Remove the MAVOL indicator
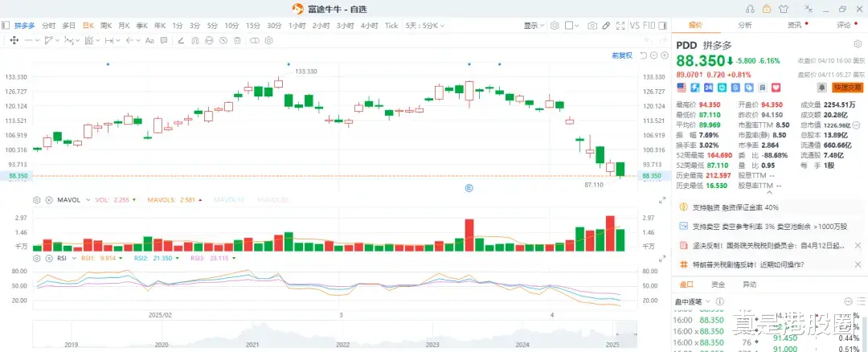Screen dimensions: 868x352 pos(49,200)
